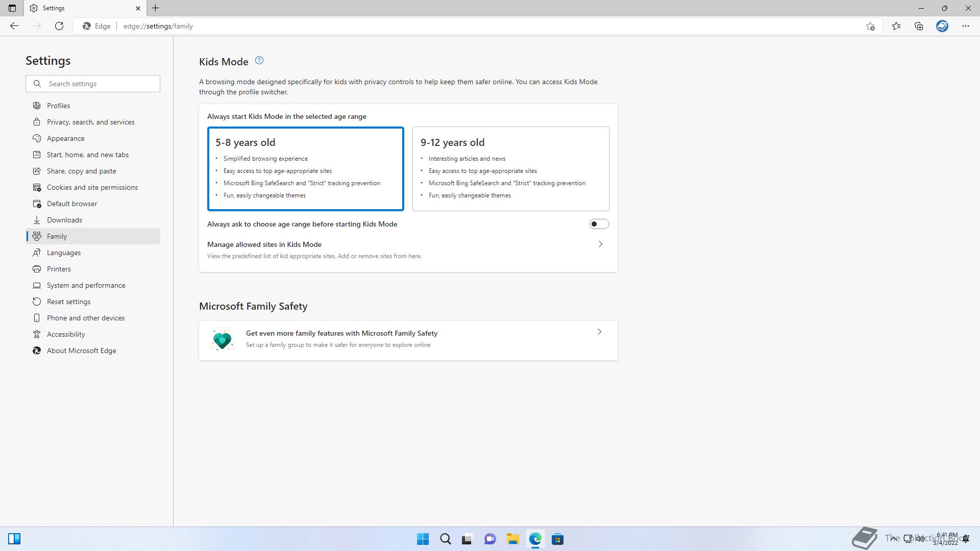Open Reset settings page

93,302
